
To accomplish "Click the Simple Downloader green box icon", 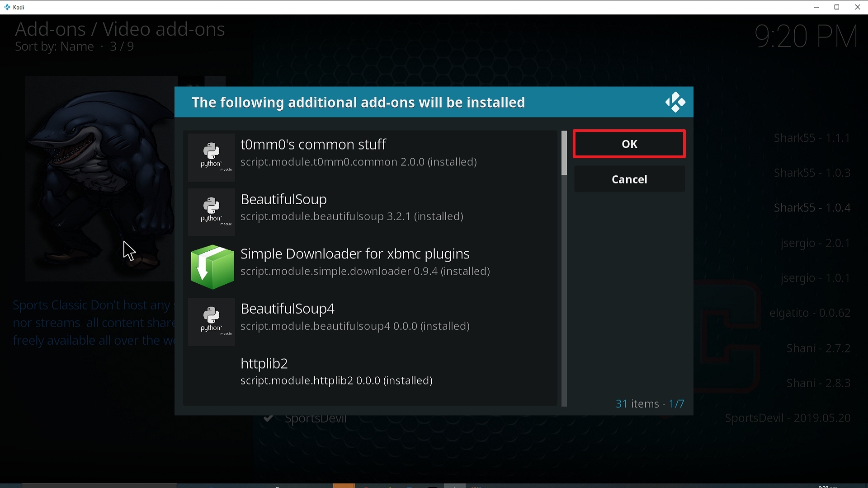I will click(212, 267).
